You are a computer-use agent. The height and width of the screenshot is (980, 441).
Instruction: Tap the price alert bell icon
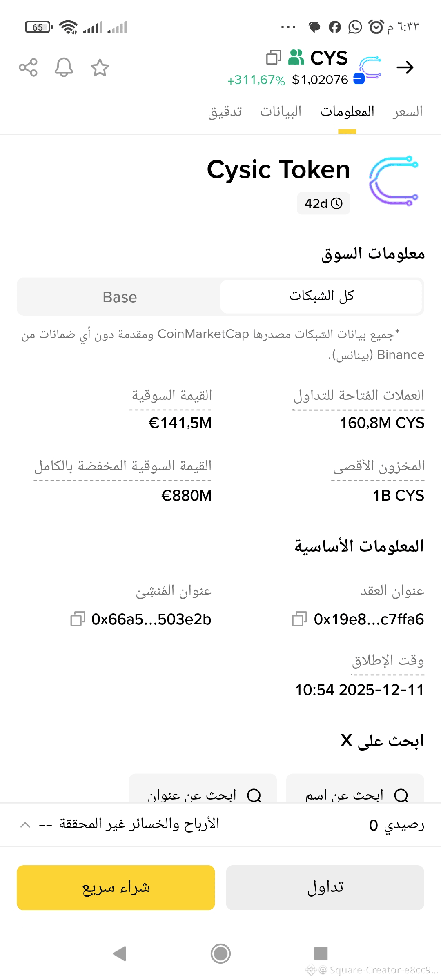[64, 67]
